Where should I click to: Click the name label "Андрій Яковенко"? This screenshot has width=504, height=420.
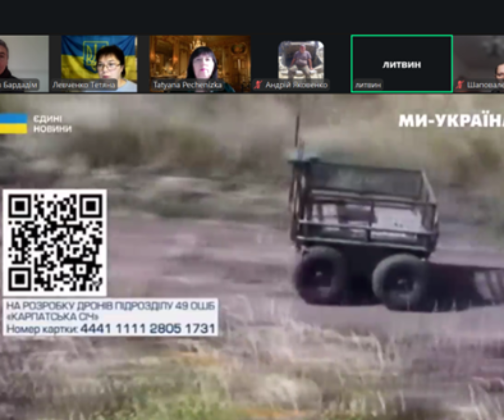pos(296,85)
